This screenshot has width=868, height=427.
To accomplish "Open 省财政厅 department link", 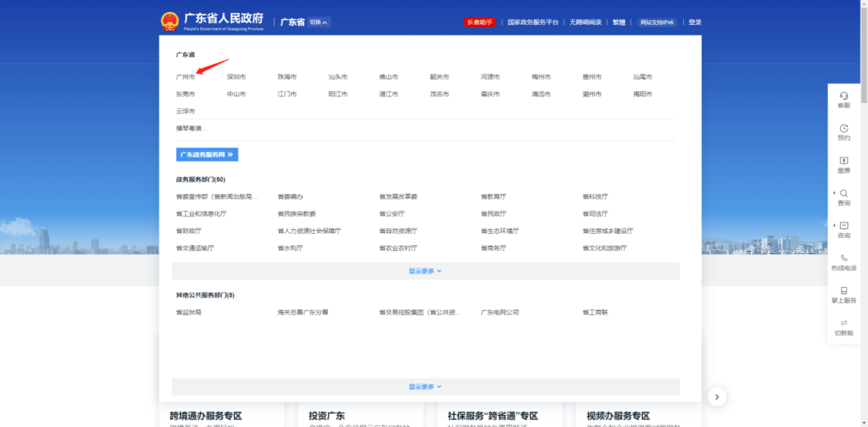I will pos(189,231).
